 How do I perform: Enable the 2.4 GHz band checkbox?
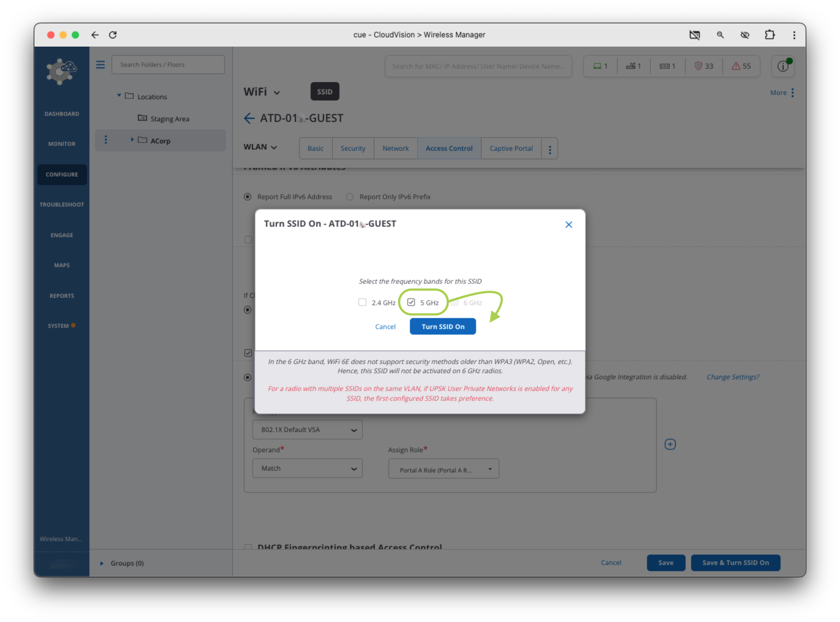tap(362, 302)
